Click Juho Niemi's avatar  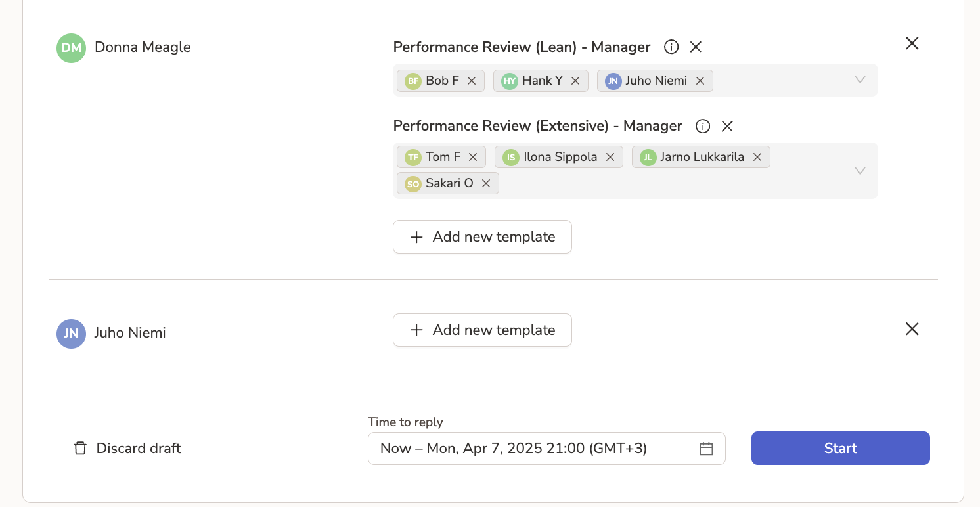click(71, 334)
